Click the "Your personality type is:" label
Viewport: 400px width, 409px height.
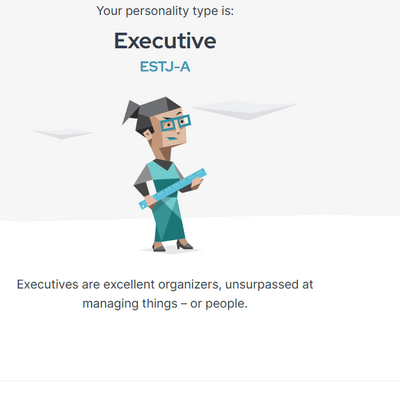(165, 11)
